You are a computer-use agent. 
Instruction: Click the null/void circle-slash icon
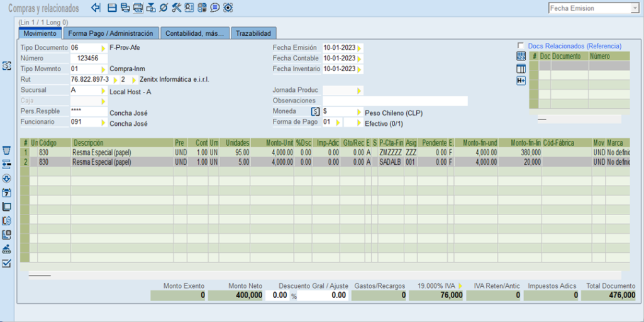point(163,8)
